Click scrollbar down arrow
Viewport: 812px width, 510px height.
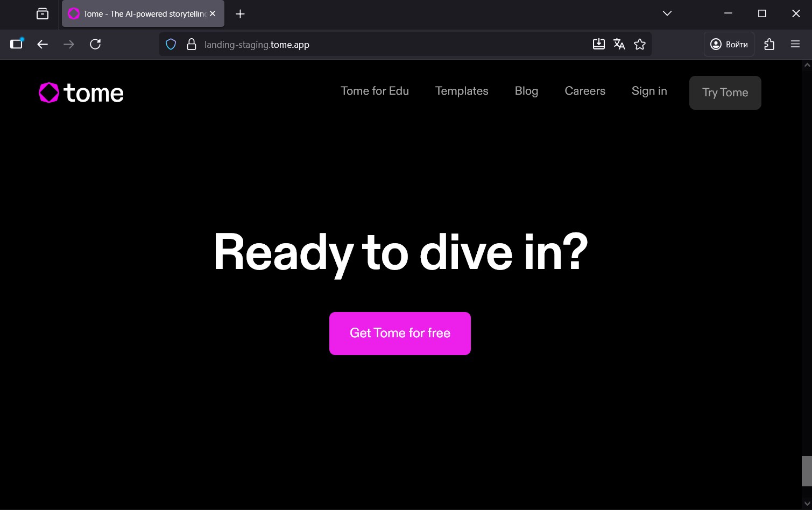[807, 504]
